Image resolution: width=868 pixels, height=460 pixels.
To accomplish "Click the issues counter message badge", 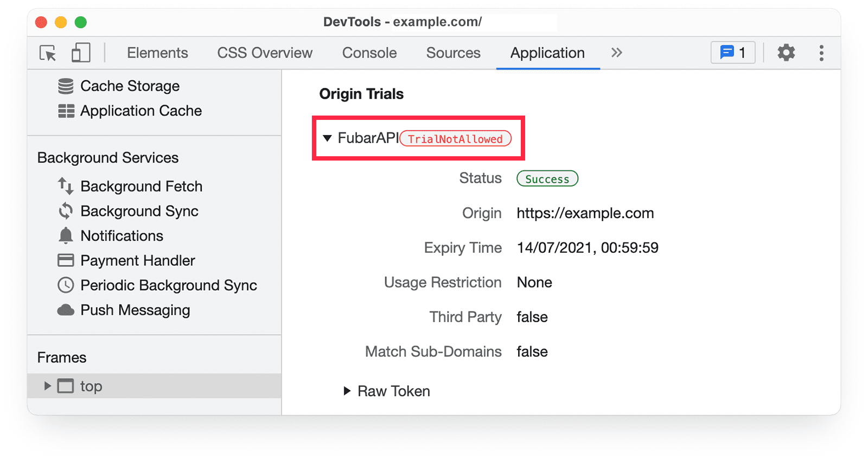I will [x=732, y=53].
